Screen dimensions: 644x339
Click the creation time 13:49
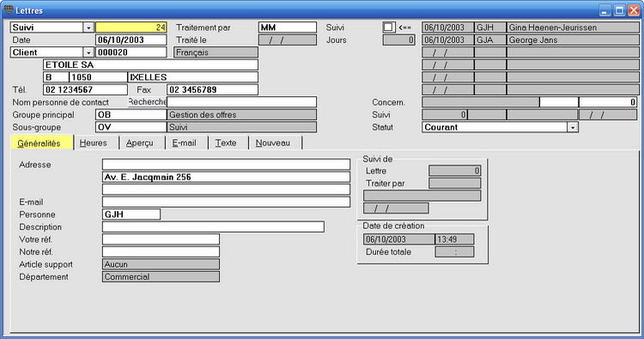pos(454,239)
